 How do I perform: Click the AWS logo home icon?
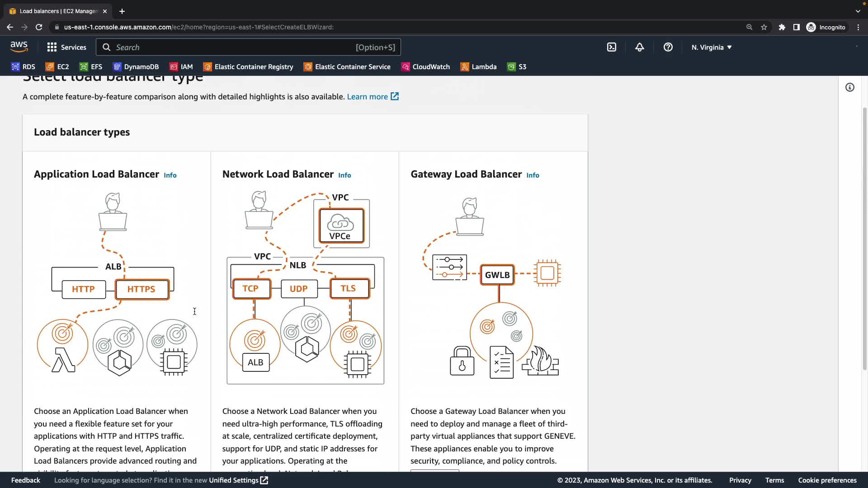[19, 47]
